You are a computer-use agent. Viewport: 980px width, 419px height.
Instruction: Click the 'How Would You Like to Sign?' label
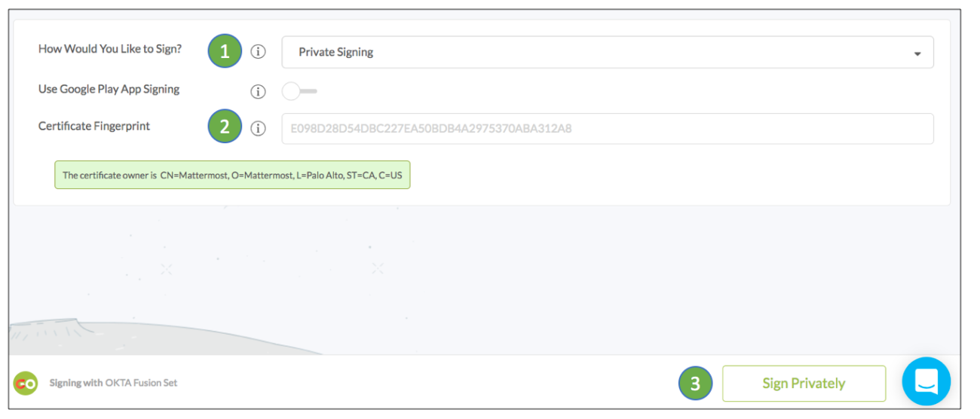click(110, 49)
